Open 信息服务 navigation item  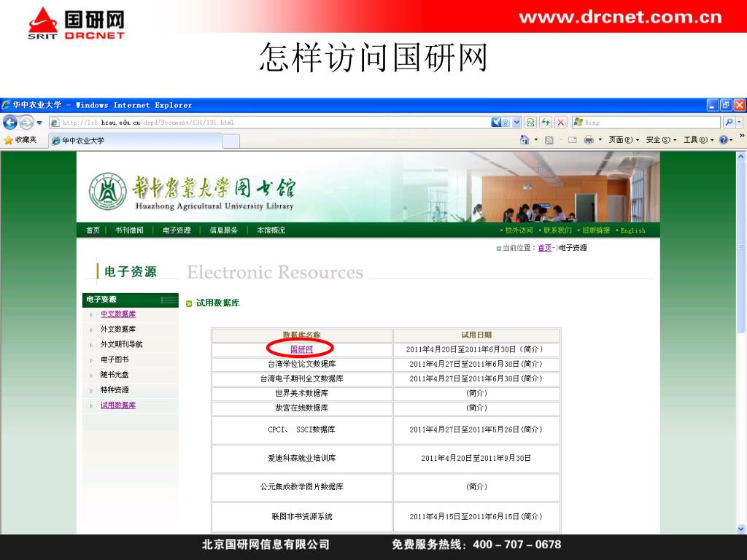coord(224,230)
